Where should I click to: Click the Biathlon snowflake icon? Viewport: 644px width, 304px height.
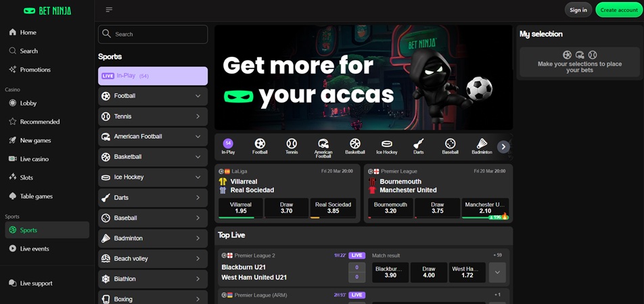106,279
